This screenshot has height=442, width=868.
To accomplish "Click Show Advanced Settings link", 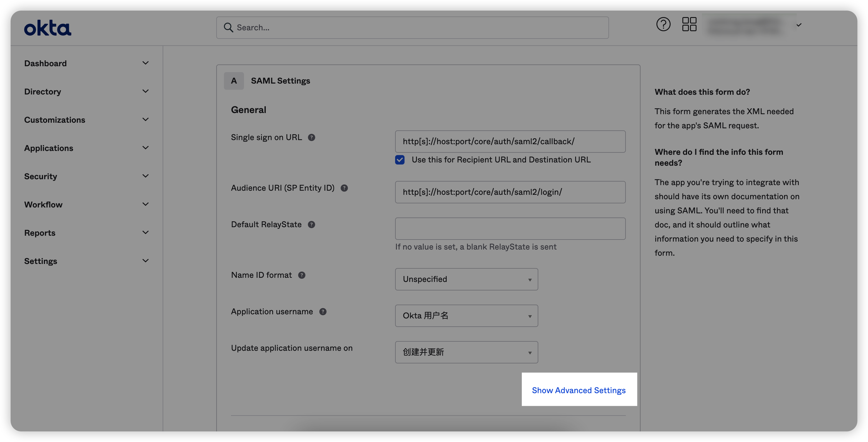I will (x=579, y=390).
